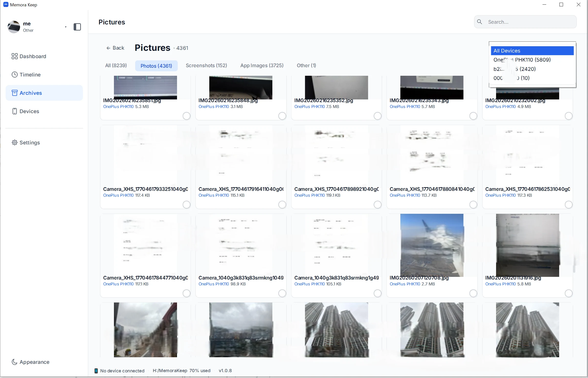
Task: Click the Archives box icon
Action: (14, 93)
